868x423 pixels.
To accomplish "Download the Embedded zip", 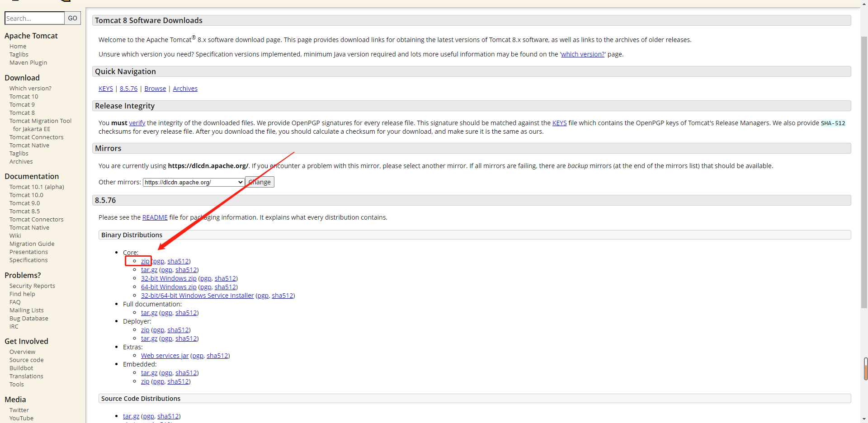I will click(x=145, y=381).
